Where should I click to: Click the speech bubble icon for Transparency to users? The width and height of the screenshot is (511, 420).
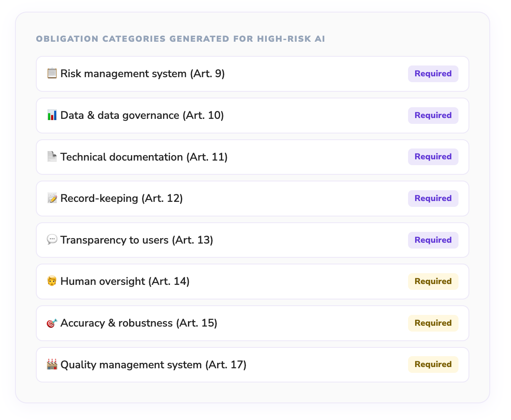click(52, 240)
